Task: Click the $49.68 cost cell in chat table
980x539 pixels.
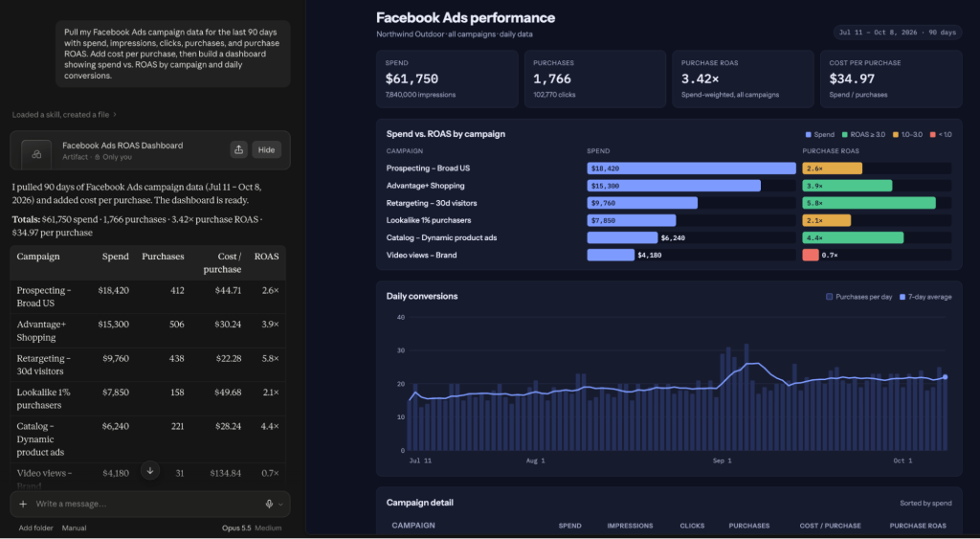Action: (x=228, y=393)
